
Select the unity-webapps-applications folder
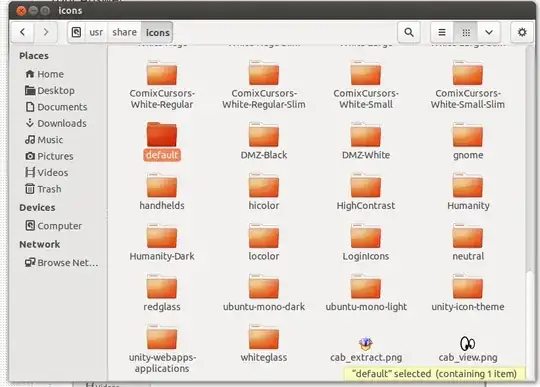coord(162,349)
